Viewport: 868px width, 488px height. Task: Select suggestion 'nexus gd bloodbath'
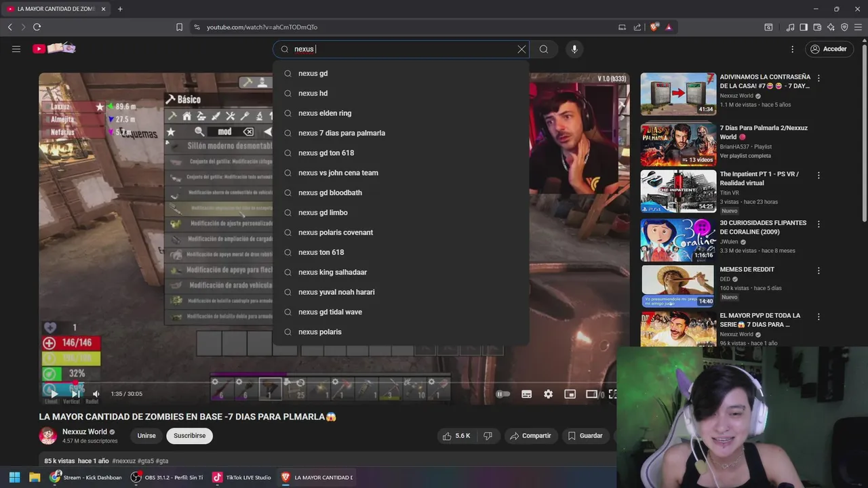[x=401, y=192]
